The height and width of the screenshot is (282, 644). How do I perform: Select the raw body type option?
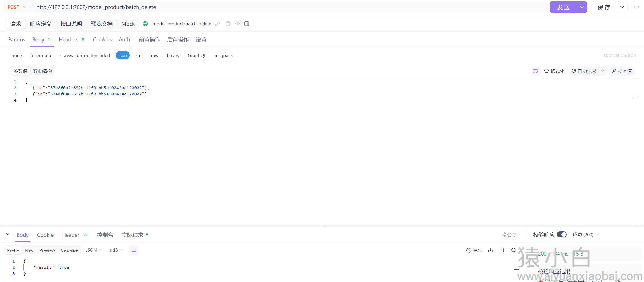tap(155, 56)
